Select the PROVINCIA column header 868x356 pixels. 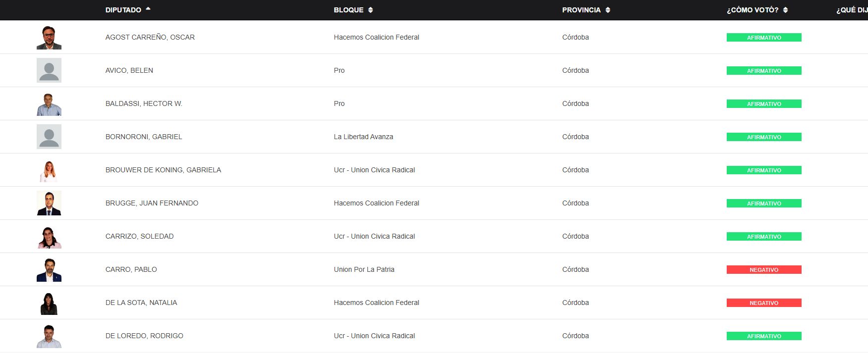(x=581, y=10)
